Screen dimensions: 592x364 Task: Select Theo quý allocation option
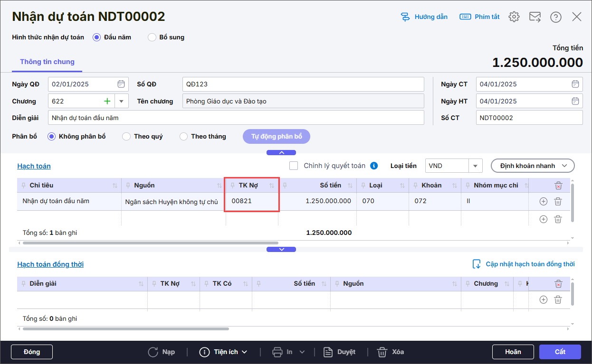tap(126, 137)
